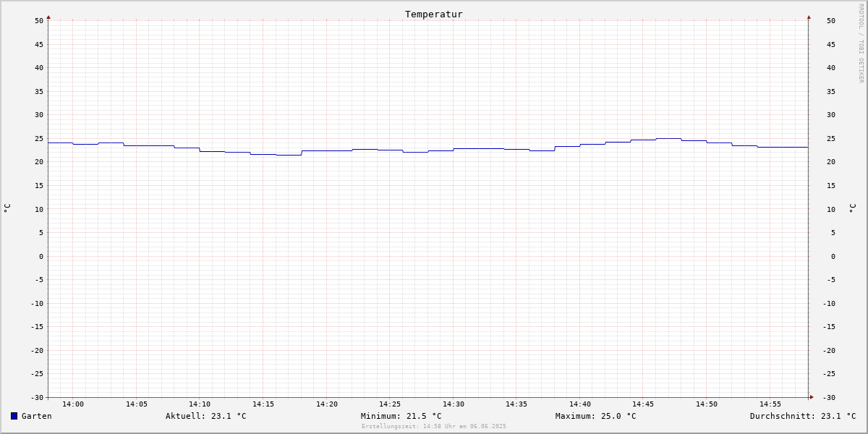Click the 14:35 time axis label

516,404
